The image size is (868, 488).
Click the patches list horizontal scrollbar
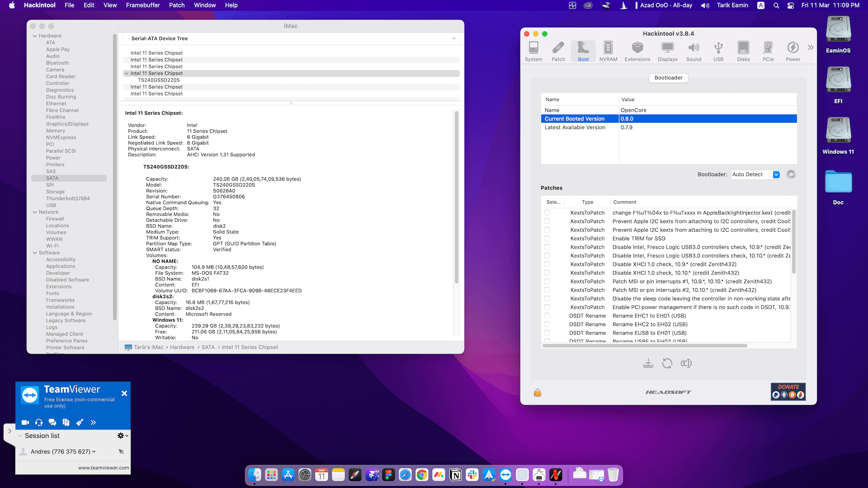(644, 346)
